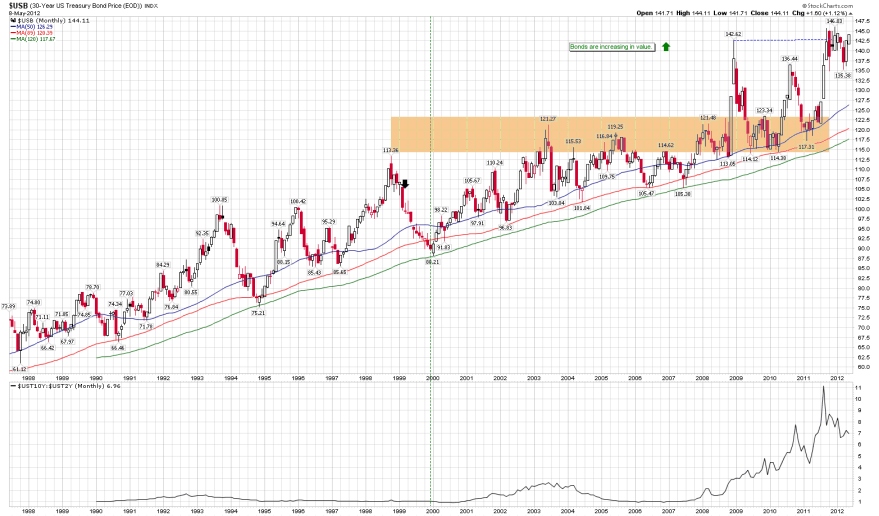Click the green up arrow annotation

tap(666, 46)
